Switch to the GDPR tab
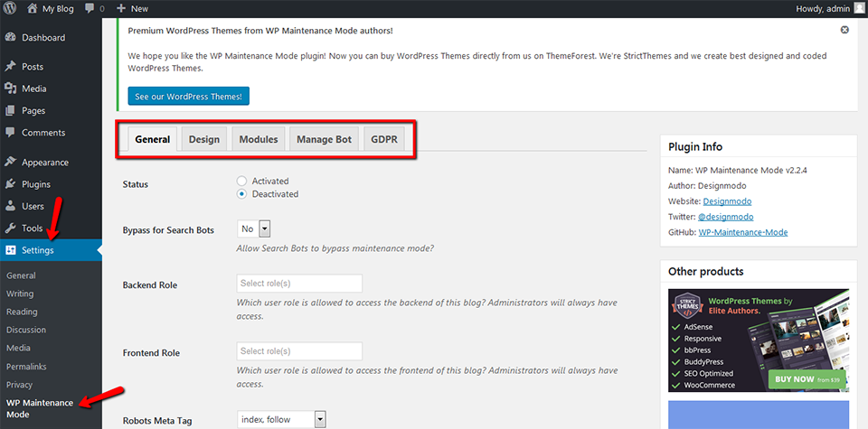 click(x=384, y=139)
